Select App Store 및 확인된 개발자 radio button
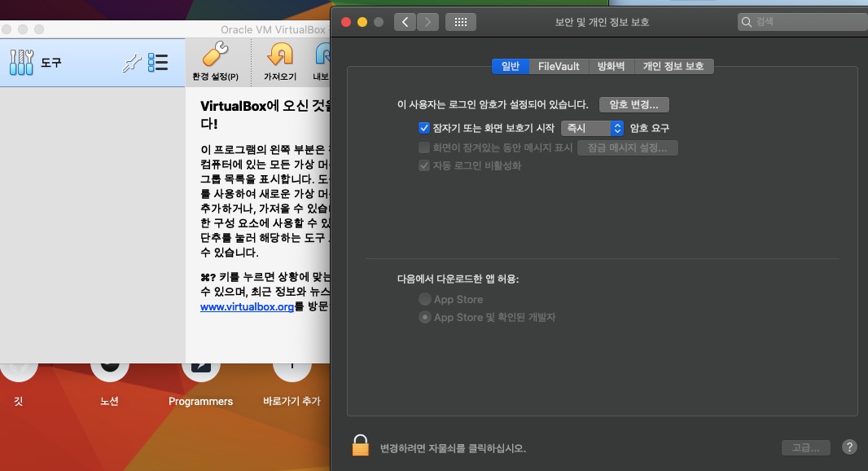868x471 pixels. point(424,317)
